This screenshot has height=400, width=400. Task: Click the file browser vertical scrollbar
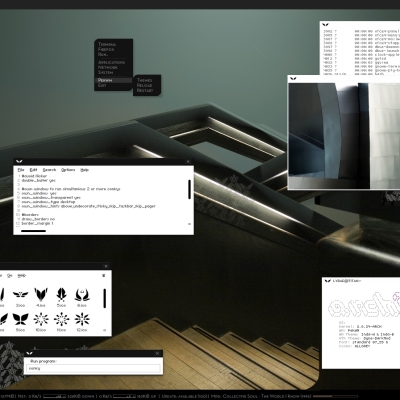point(105,298)
